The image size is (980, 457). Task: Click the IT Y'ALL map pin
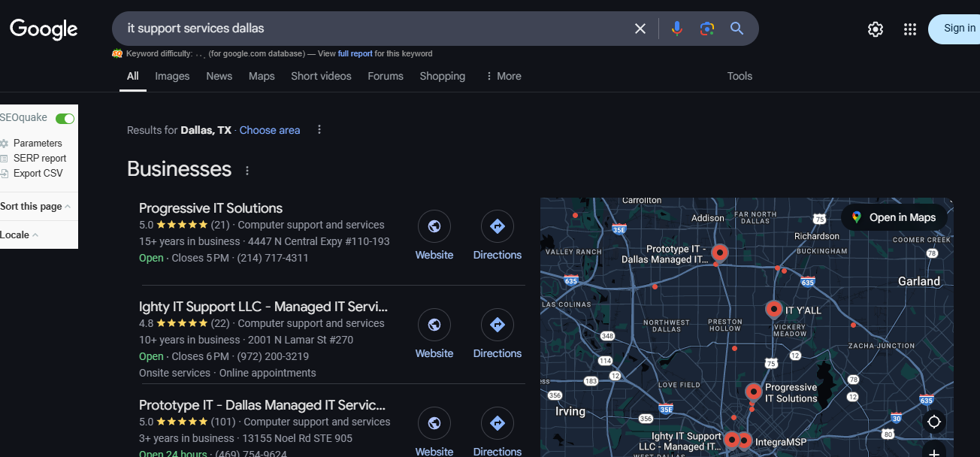(773, 309)
